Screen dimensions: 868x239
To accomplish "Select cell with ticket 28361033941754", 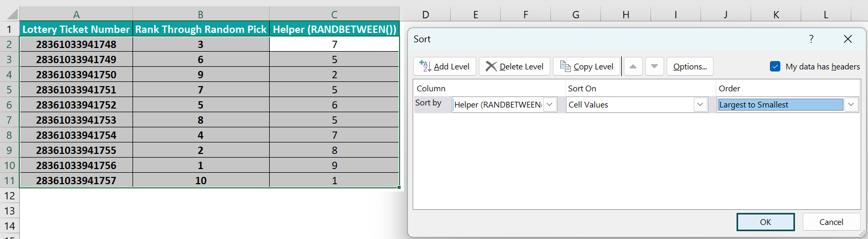I will [76, 135].
